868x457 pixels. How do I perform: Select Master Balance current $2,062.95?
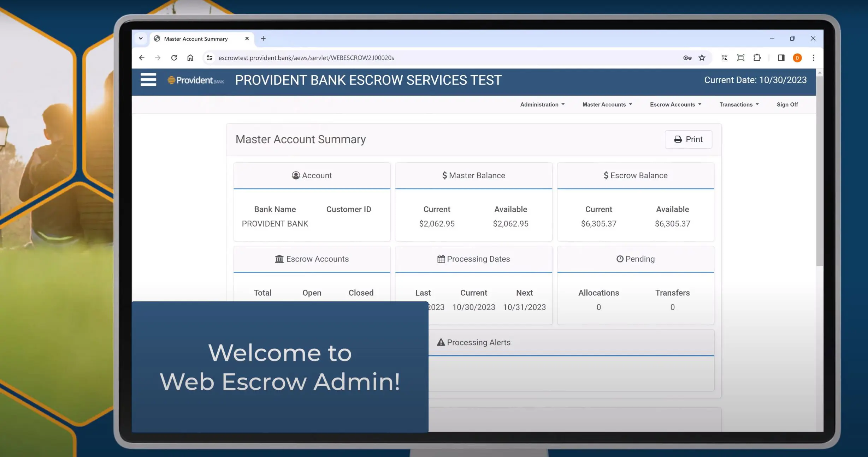point(437,223)
